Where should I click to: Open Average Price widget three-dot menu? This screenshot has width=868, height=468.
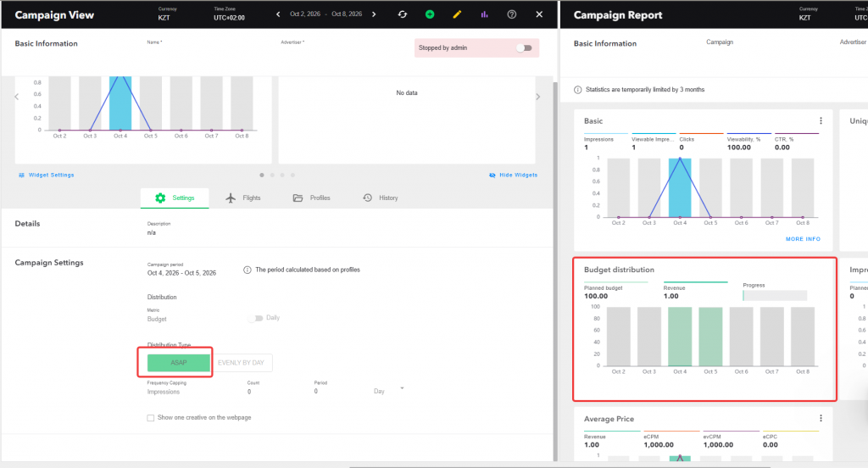pyautogui.click(x=821, y=419)
